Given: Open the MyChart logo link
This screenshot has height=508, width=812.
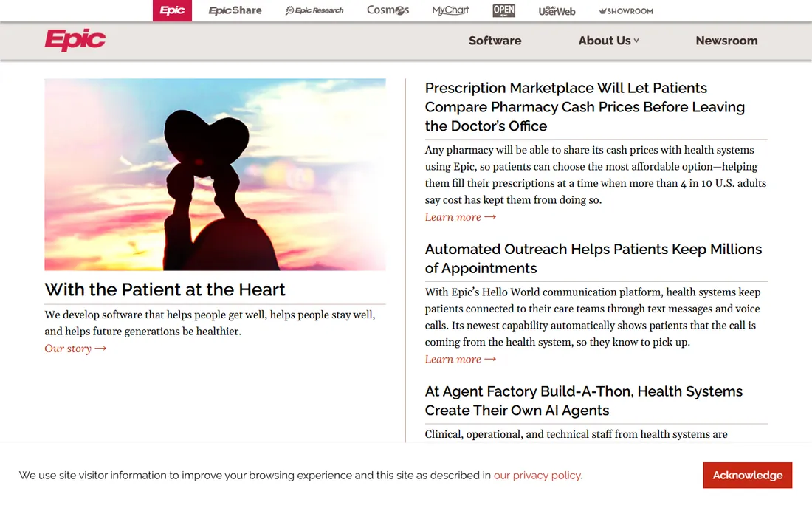Looking at the screenshot, I should click(x=450, y=10).
